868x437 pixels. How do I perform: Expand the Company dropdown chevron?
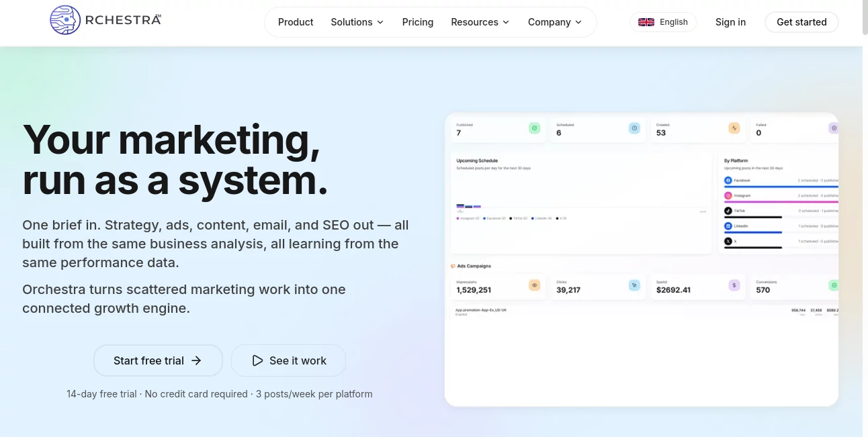pyautogui.click(x=578, y=22)
